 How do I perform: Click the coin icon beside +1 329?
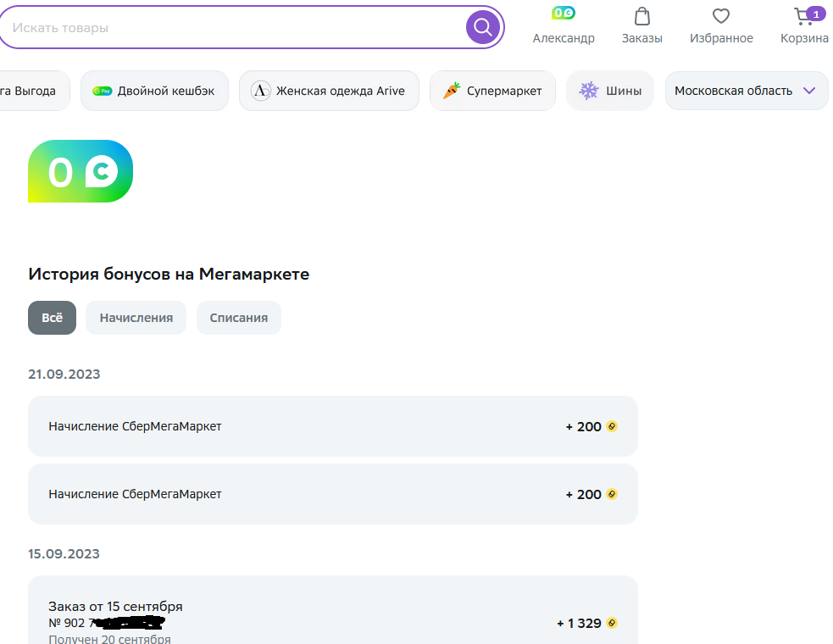coord(612,623)
